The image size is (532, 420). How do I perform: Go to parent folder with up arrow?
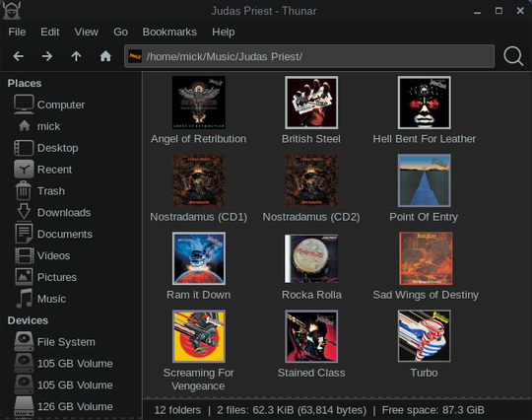pyautogui.click(x=76, y=56)
